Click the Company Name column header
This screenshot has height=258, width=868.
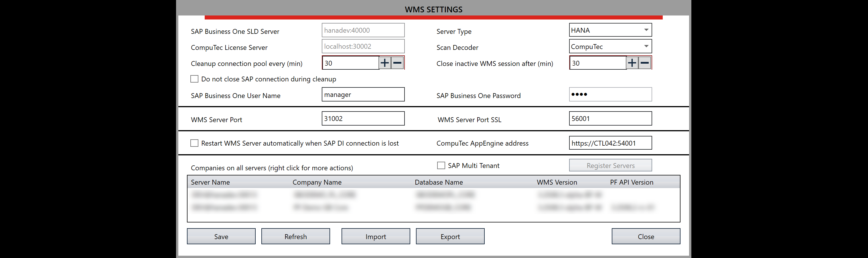click(317, 182)
